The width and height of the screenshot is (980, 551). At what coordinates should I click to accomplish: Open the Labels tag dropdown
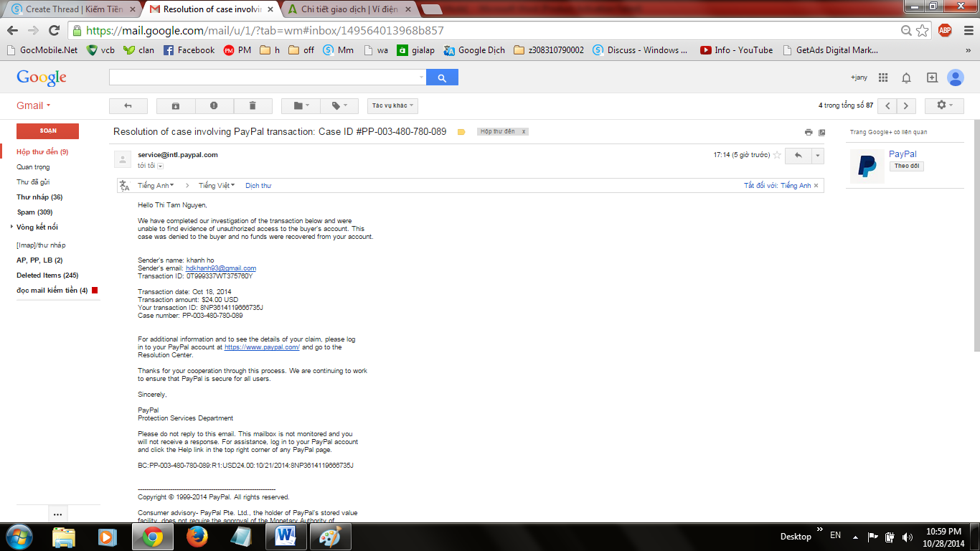point(339,105)
